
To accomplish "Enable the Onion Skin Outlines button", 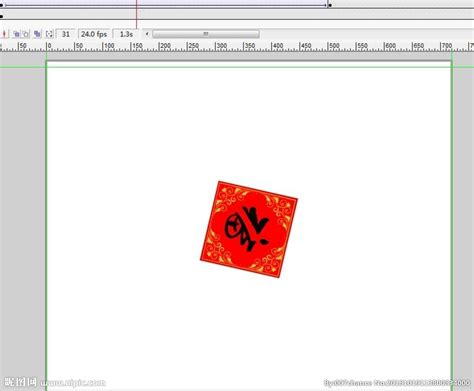I will pos(26,34).
